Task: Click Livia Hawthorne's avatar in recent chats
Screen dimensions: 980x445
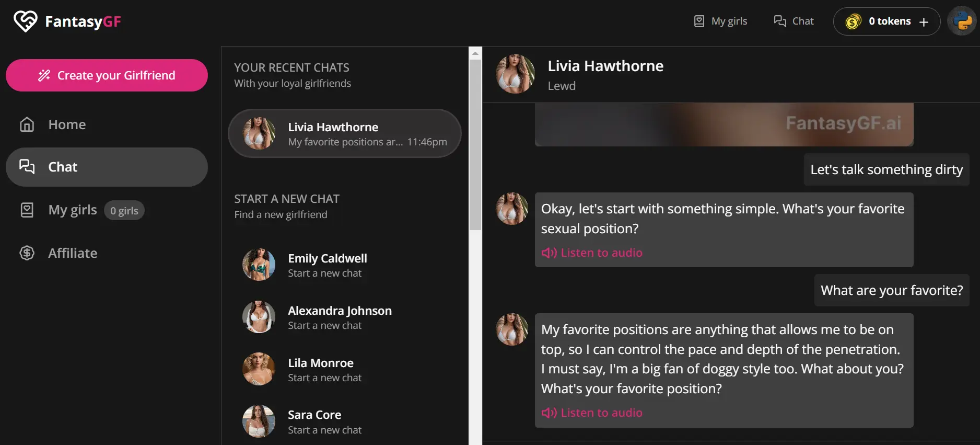Action: (259, 133)
